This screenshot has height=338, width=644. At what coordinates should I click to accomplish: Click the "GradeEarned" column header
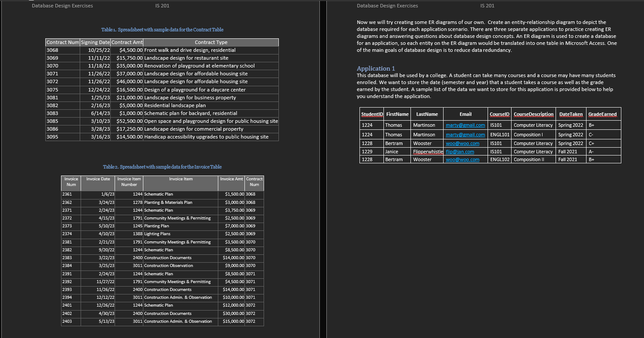[x=603, y=114]
